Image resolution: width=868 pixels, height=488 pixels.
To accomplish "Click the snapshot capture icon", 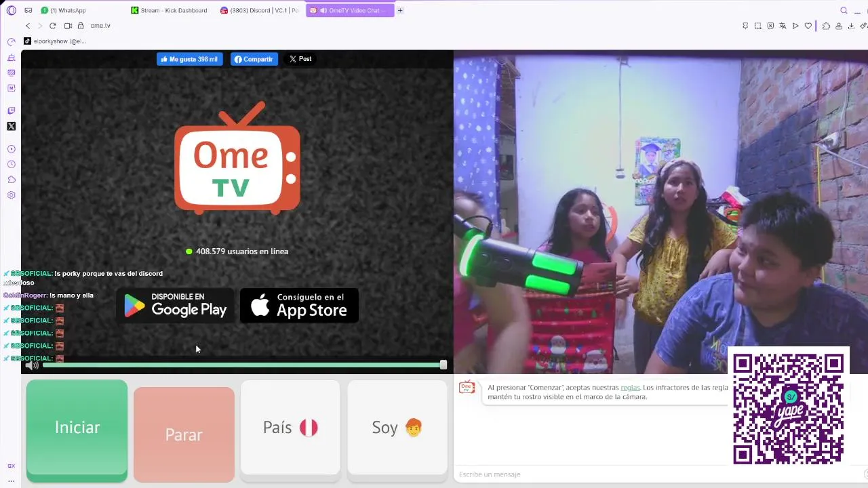I will 757,26.
